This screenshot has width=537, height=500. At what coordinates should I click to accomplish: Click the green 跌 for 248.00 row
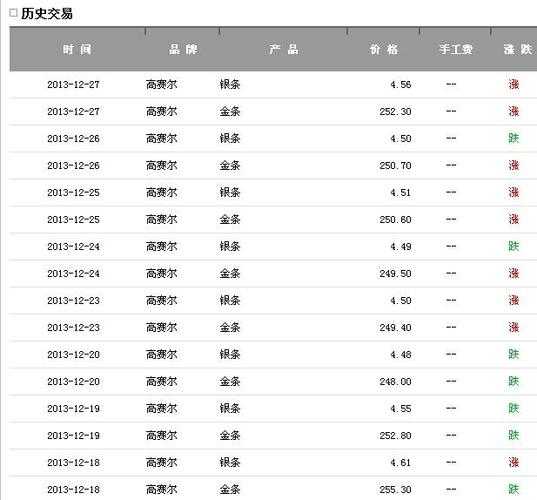tap(513, 381)
